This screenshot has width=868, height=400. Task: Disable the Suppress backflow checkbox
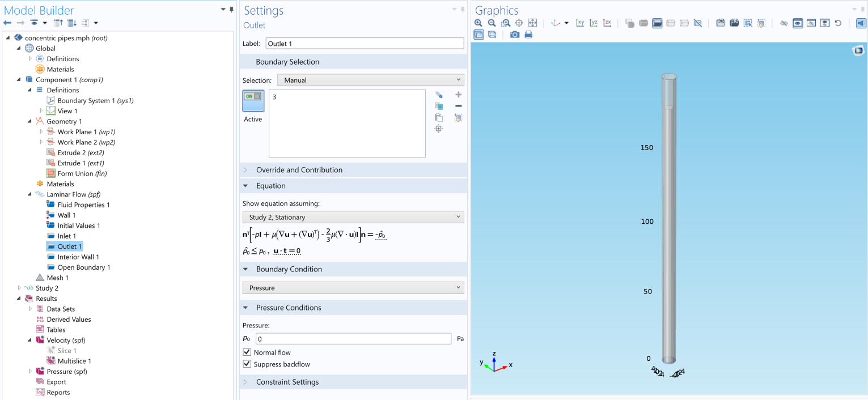[x=247, y=364]
